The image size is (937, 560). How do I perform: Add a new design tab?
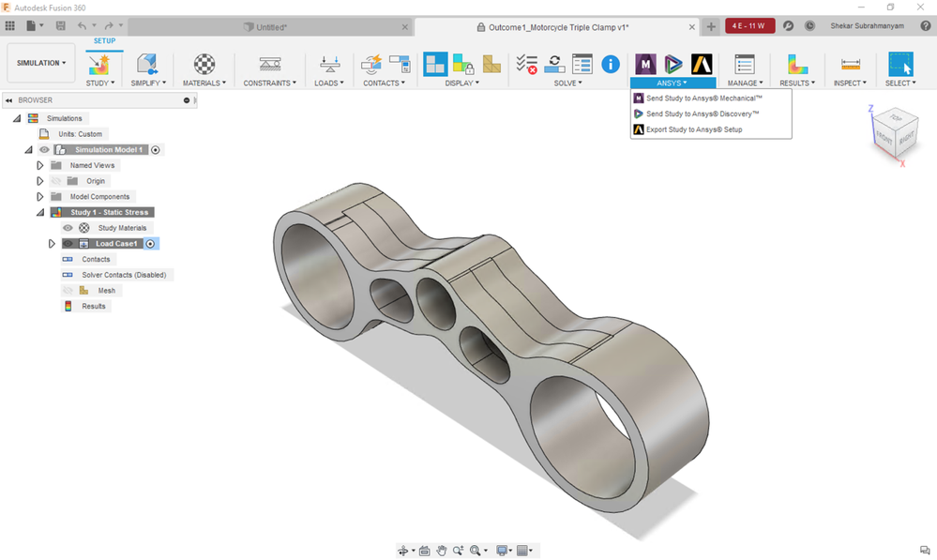(711, 26)
